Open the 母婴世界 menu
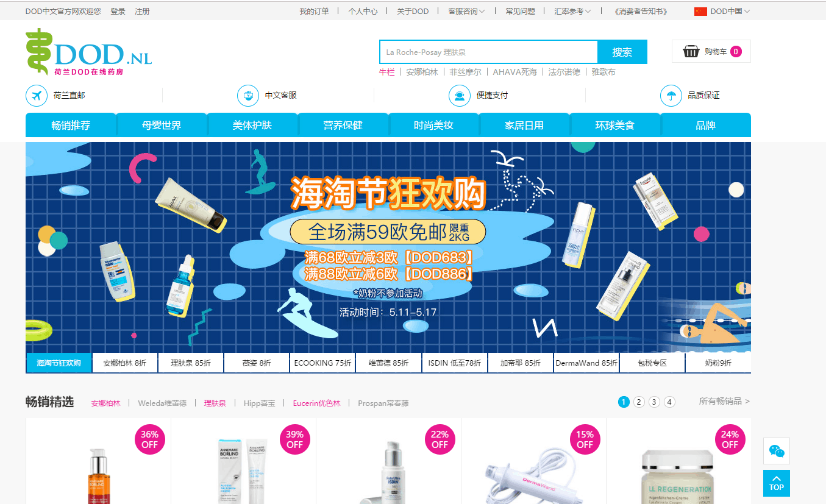The height and width of the screenshot is (504, 826). point(162,126)
